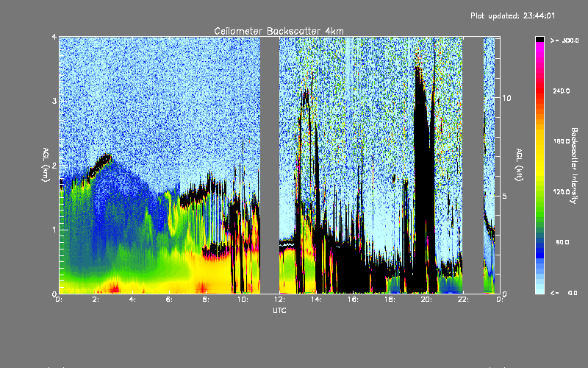Click the dark blue region of colorbar
This screenshot has width=588, height=368.
click(x=539, y=250)
